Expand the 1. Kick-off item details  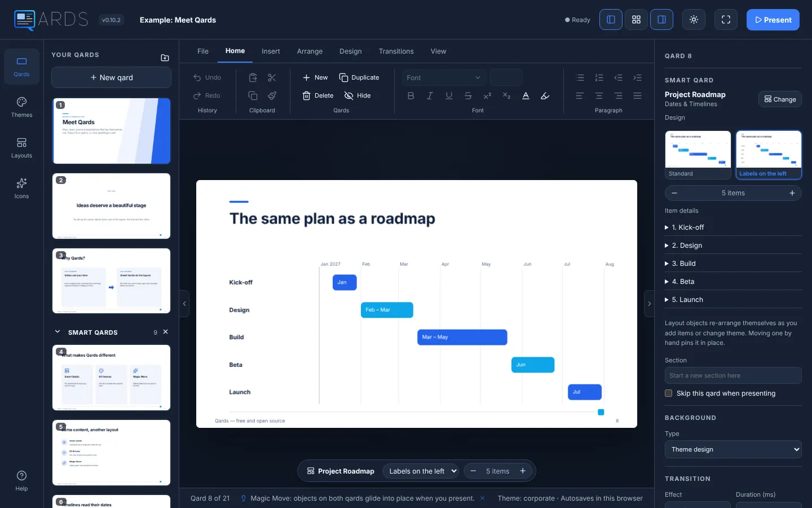pyautogui.click(x=733, y=227)
